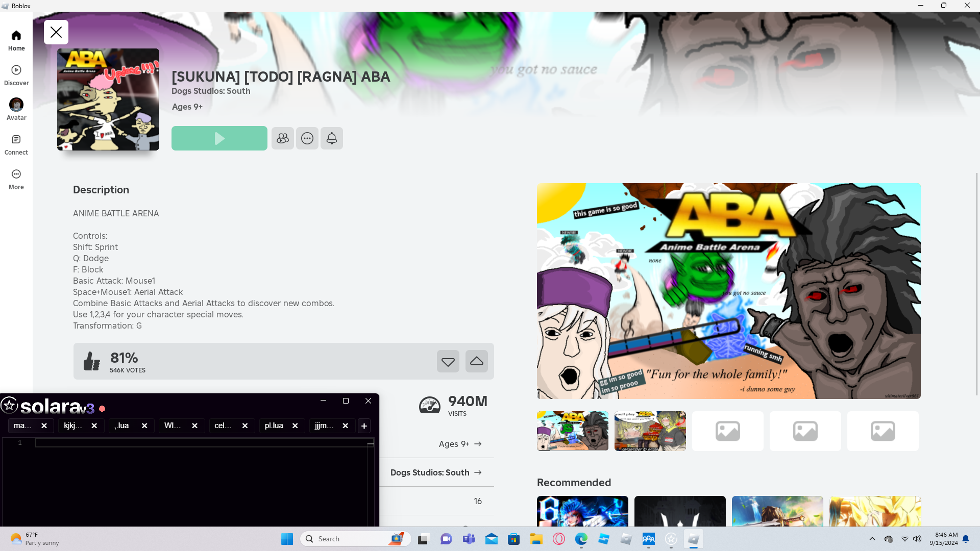Open the Windows Start menu
980x551 pixels.
coord(287,539)
